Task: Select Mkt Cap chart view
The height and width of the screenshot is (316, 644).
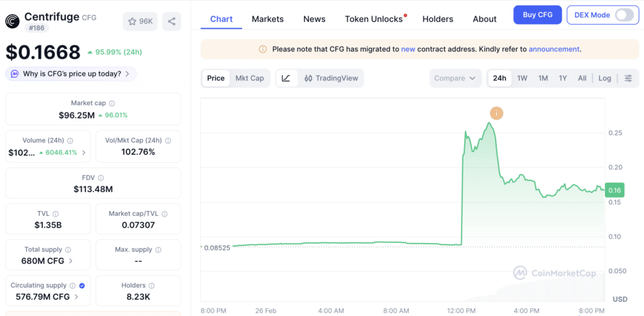Action: pyautogui.click(x=249, y=78)
